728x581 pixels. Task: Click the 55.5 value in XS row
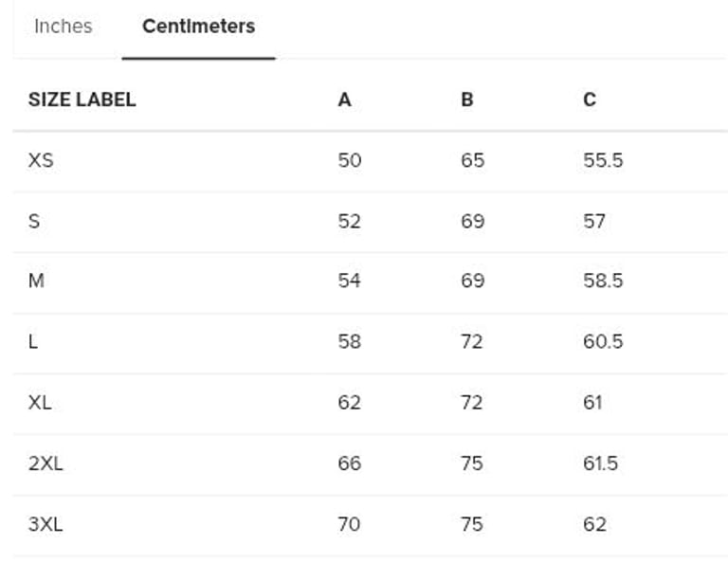point(603,160)
